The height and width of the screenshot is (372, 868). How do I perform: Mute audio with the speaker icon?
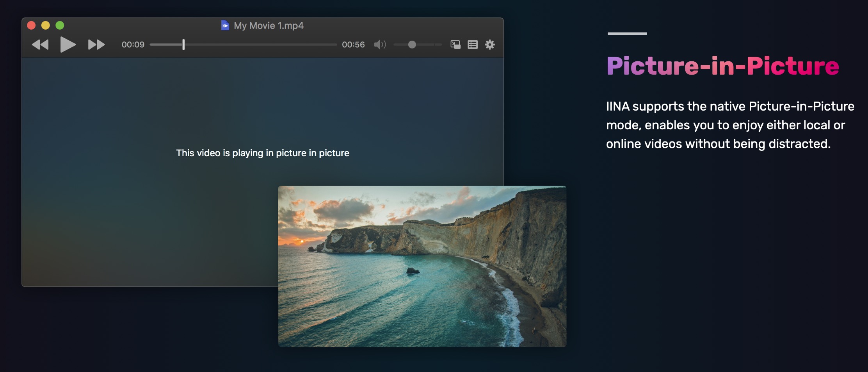click(x=380, y=45)
